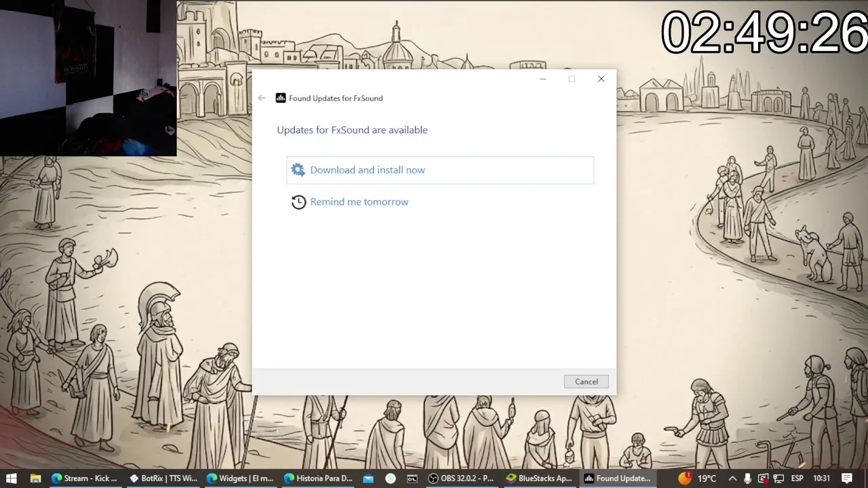This screenshot has height=488, width=868.
Task: Switch to Widgets Edge taskbar item
Action: 241,479
